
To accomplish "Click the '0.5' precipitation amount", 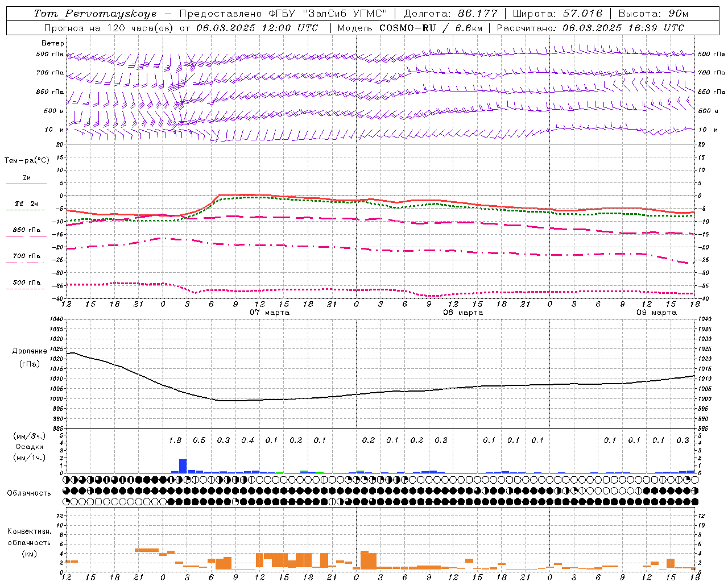I will [199, 440].
